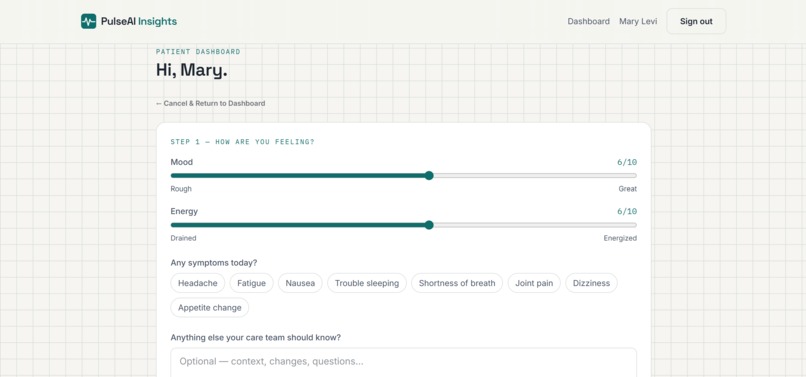The height and width of the screenshot is (377, 806).
Task: Click the 'Drained' energy label
Action: [x=184, y=238]
